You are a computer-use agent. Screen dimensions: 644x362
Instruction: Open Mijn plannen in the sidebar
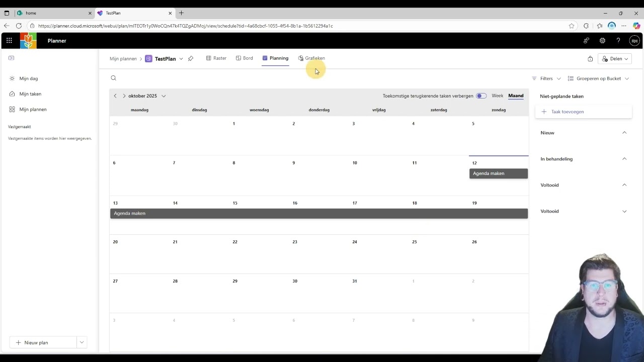(x=33, y=109)
